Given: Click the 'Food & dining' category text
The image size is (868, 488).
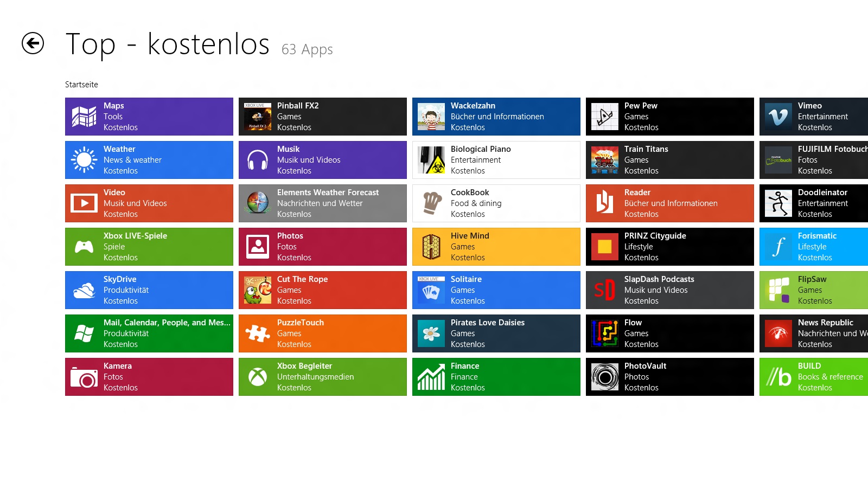Looking at the screenshot, I should (476, 203).
